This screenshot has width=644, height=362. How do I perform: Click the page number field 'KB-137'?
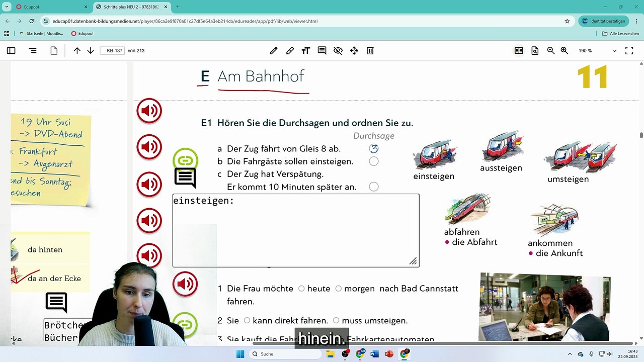(112, 51)
